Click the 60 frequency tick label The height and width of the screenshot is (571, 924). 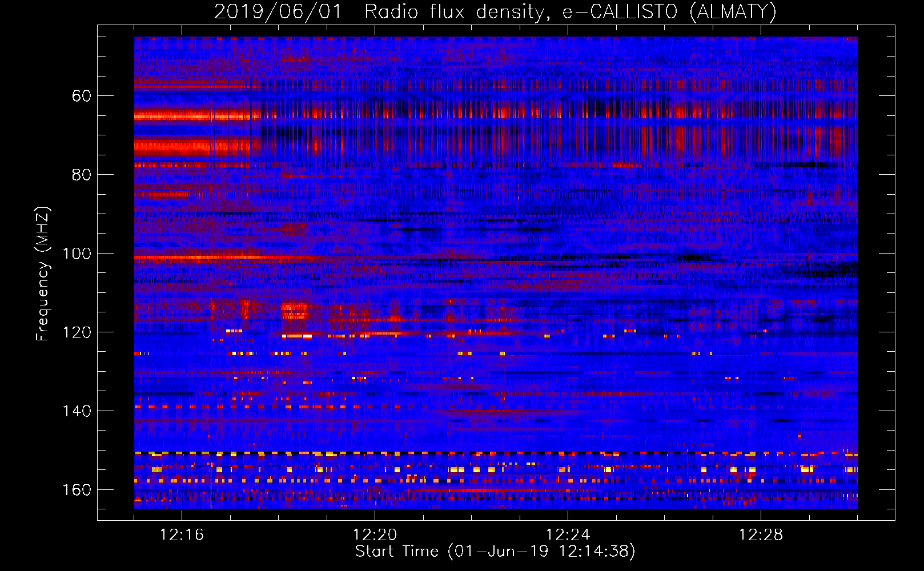point(82,96)
